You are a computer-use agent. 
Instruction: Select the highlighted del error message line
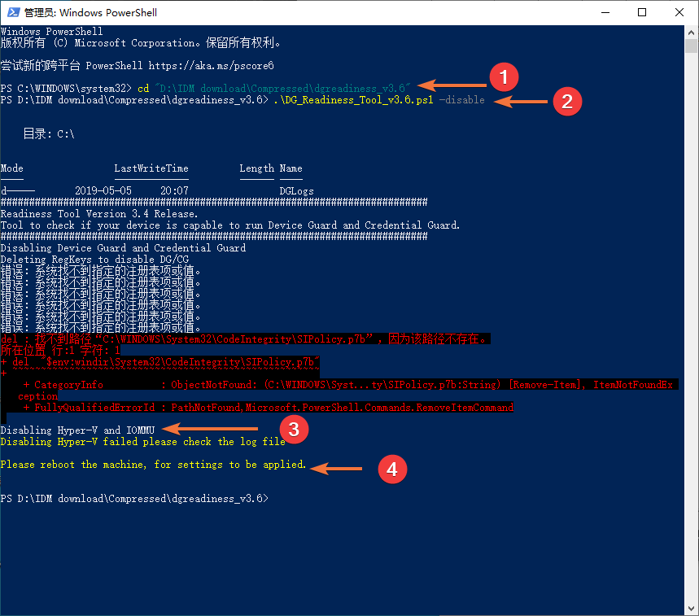pos(244,338)
